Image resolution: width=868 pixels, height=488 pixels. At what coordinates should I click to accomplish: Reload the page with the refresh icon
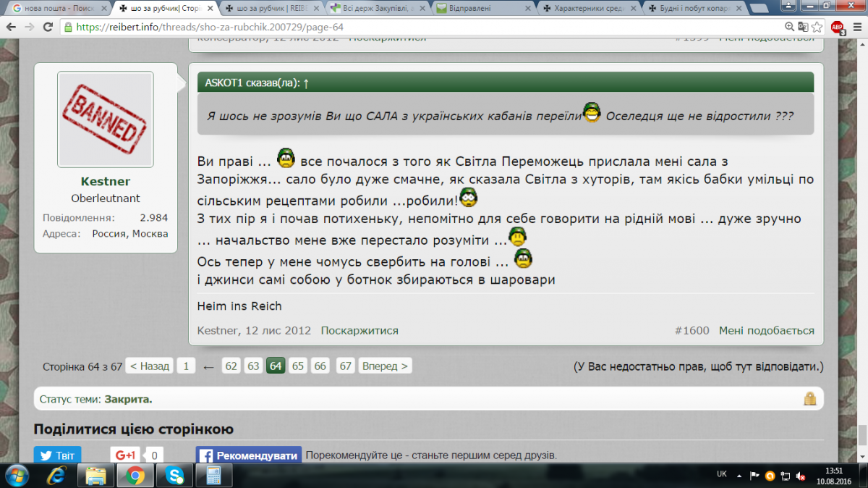[48, 27]
